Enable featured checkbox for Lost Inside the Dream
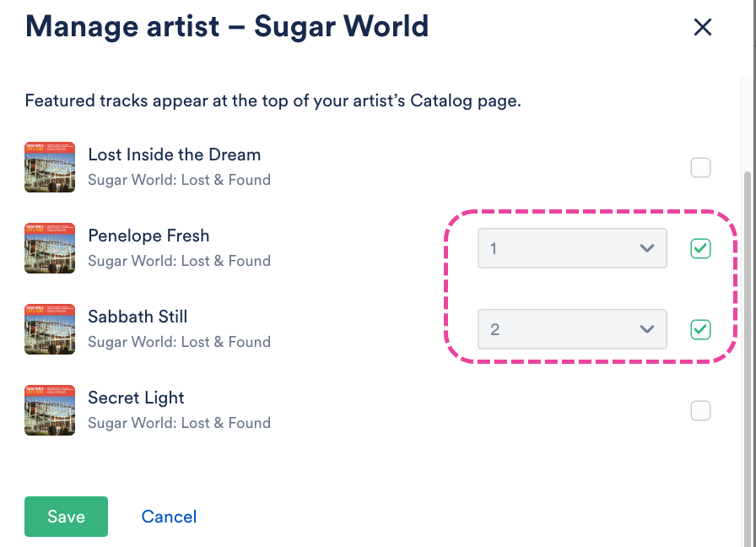Screen dimensions: 756x547 pos(700,168)
